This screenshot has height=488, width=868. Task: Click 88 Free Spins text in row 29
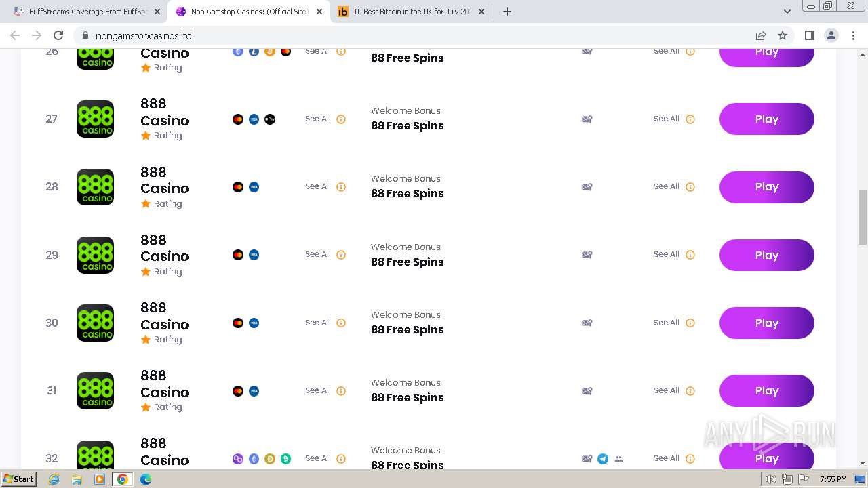coord(408,262)
